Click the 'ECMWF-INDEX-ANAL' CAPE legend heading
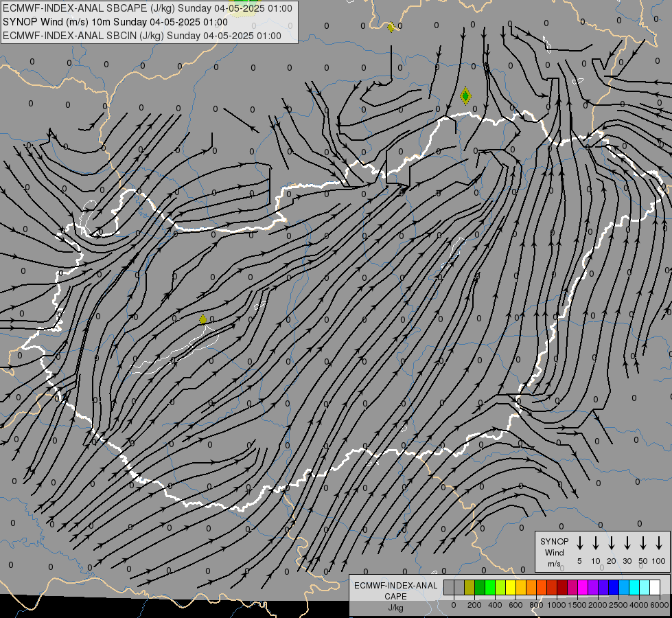Image resolution: width=672 pixels, height=618 pixels. pyautogui.click(x=395, y=586)
